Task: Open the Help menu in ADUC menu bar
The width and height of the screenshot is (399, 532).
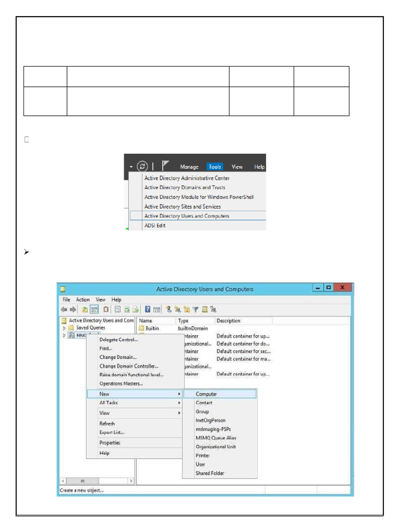Action: coord(116,300)
